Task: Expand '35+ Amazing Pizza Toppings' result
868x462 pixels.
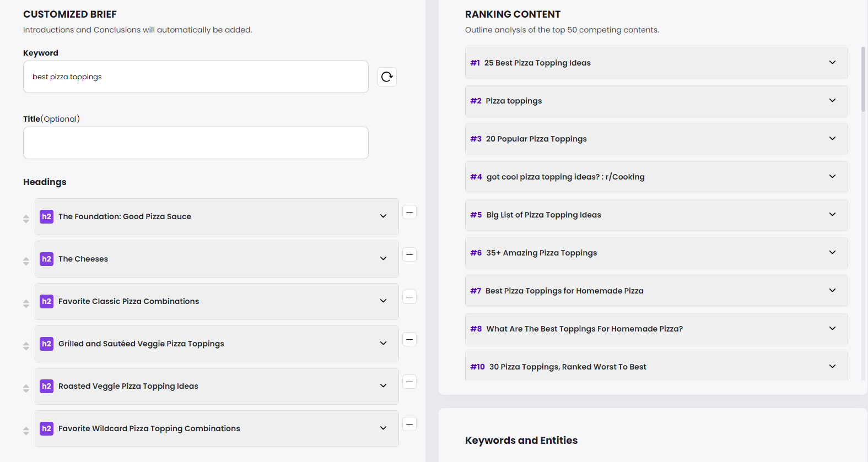Action: coord(832,253)
